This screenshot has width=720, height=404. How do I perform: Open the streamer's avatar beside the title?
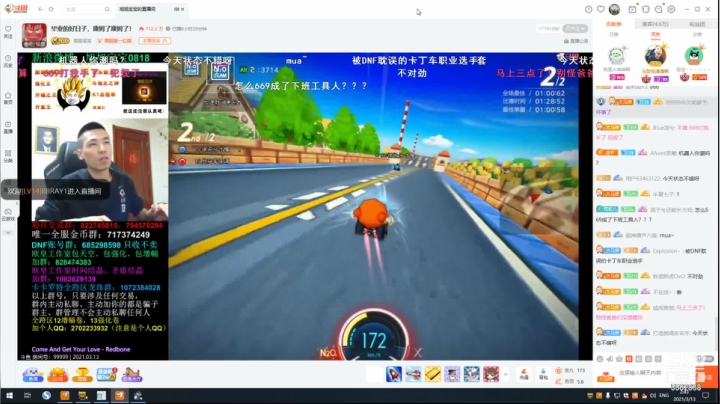(x=34, y=36)
